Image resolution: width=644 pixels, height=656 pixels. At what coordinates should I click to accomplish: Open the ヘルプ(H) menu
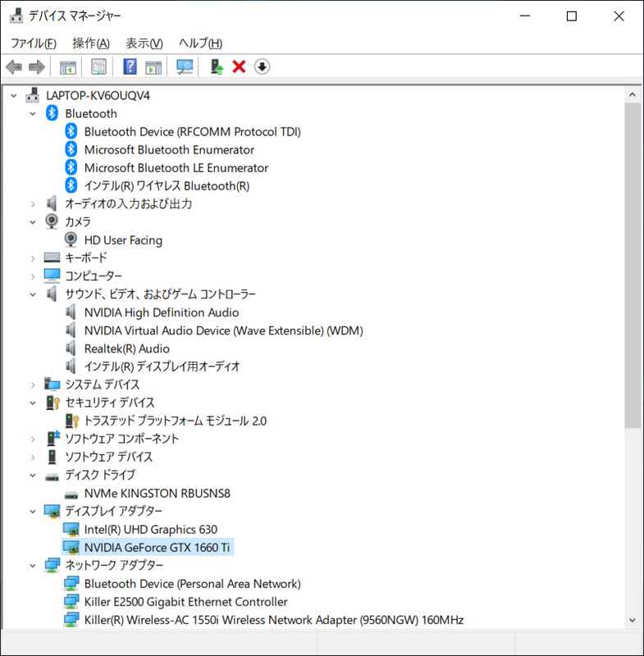point(200,43)
